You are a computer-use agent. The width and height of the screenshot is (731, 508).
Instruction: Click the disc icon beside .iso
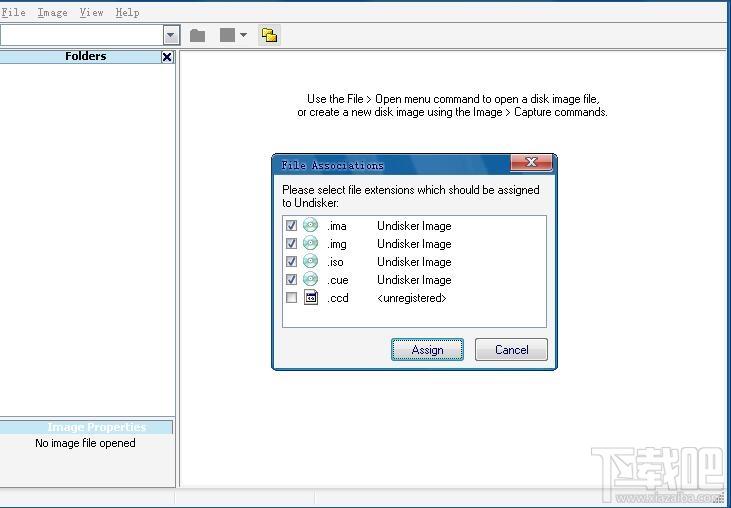pyautogui.click(x=310, y=261)
